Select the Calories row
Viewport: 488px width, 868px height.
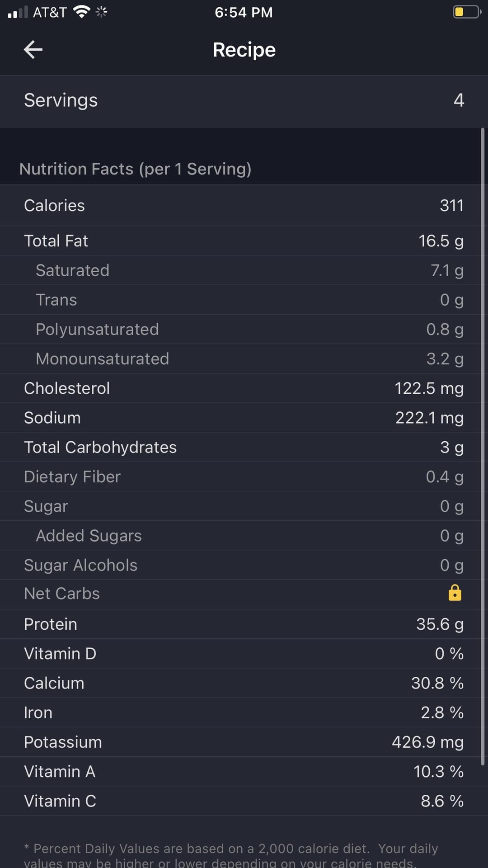click(x=240, y=205)
